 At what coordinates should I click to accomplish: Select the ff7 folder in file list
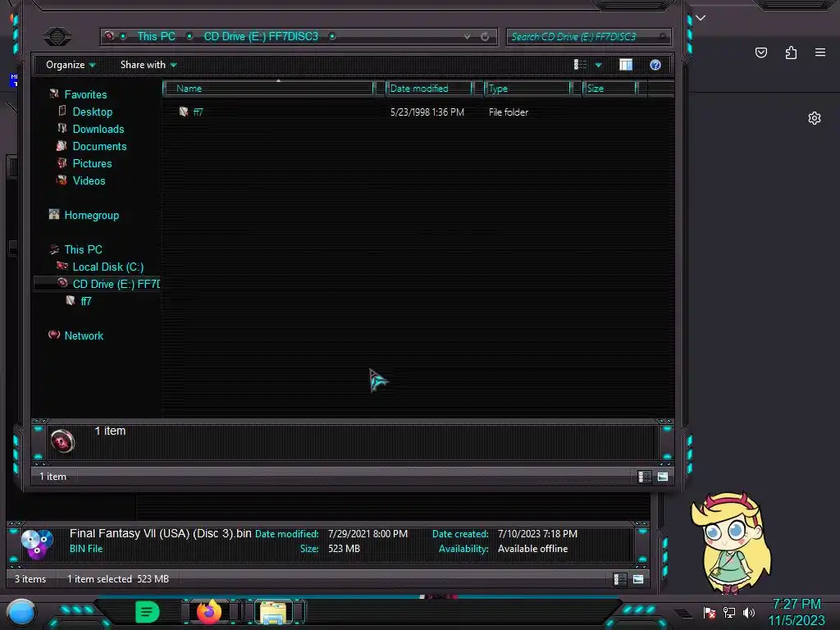point(198,112)
